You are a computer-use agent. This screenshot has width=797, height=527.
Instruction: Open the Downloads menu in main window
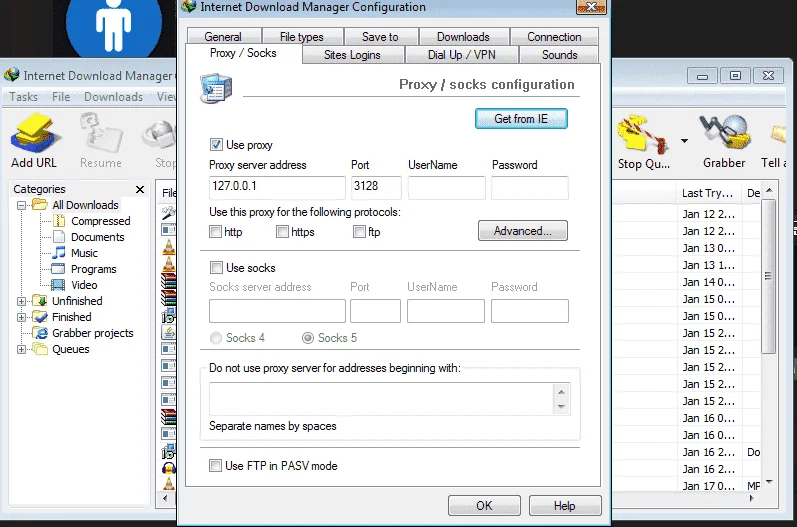coord(113,97)
